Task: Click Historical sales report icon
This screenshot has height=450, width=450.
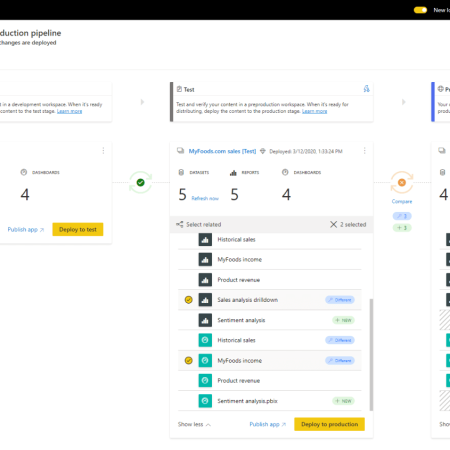Action: [205, 239]
